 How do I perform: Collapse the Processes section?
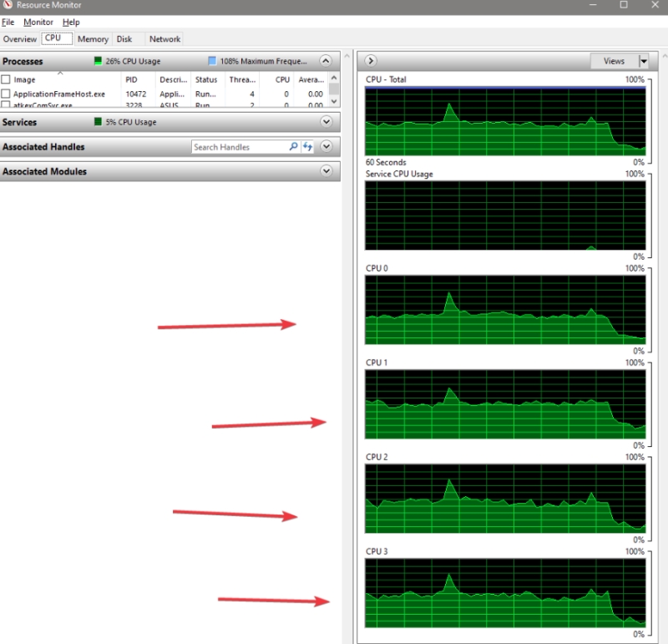pyautogui.click(x=326, y=61)
